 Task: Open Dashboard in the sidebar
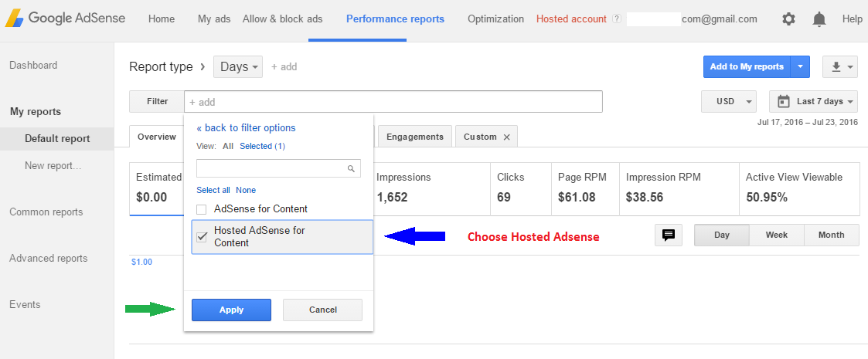[33, 66]
